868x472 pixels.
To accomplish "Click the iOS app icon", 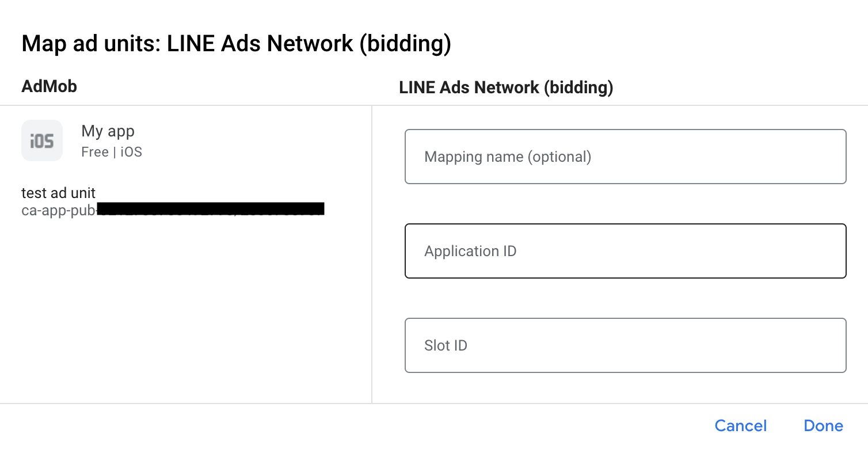I will [x=42, y=140].
